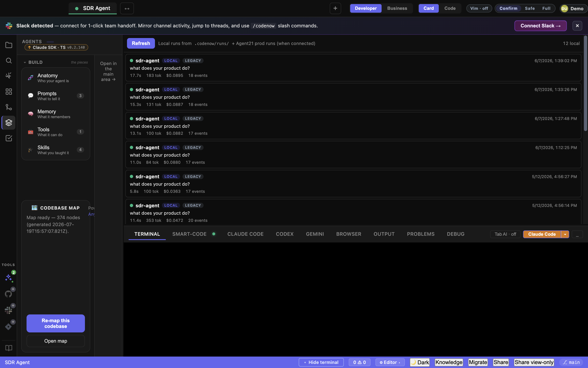Click the Prompts speech bubble icon
The height and width of the screenshot is (368, 588).
[x=31, y=96]
